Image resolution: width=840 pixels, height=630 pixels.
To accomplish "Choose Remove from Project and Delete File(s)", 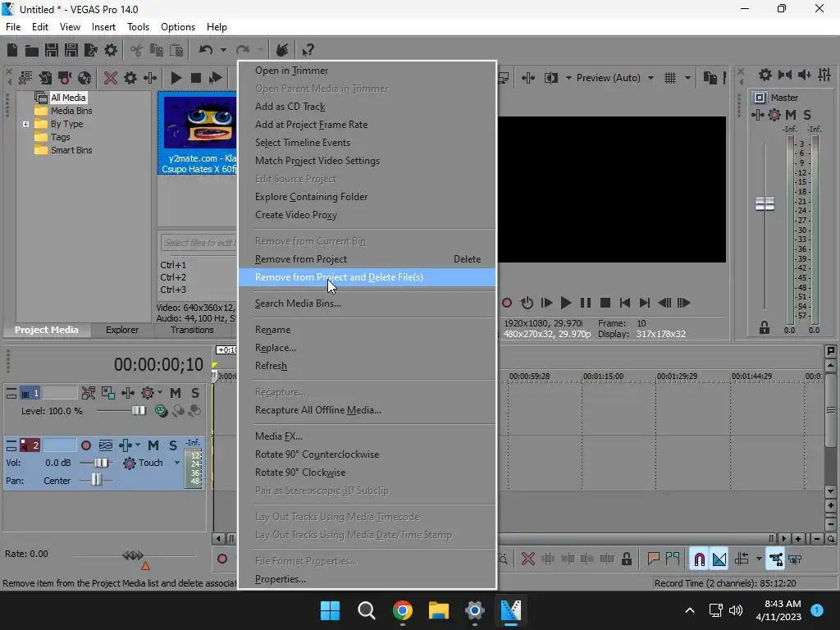I will click(x=367, y=277).
